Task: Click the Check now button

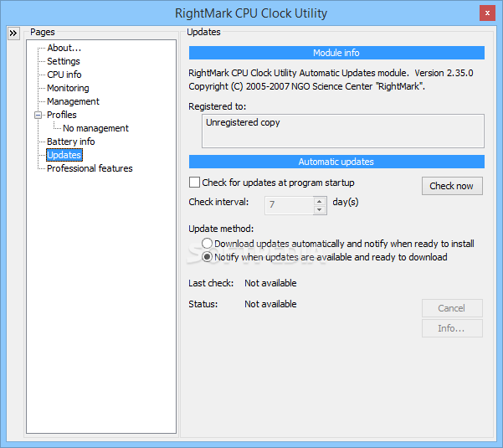Action: [452, 186]
